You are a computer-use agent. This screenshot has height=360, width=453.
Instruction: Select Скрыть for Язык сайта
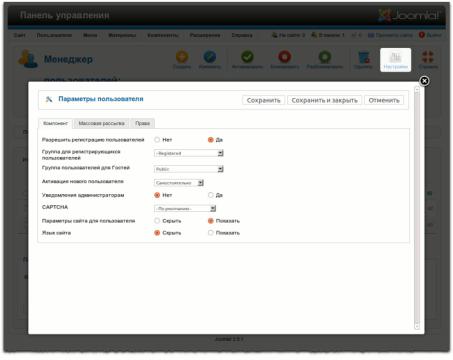click(157, 233)
